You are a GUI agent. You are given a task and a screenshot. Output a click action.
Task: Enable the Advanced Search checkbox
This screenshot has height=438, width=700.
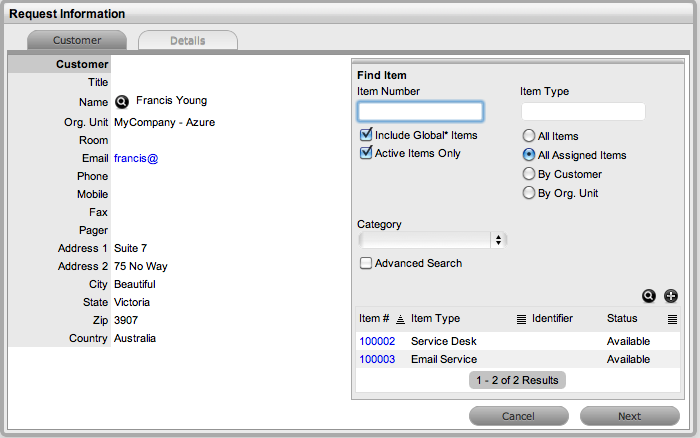tap(366, 263)
